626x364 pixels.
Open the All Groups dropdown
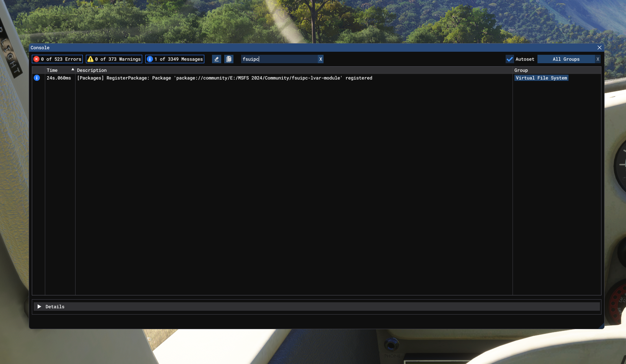[x=566, y=59]
